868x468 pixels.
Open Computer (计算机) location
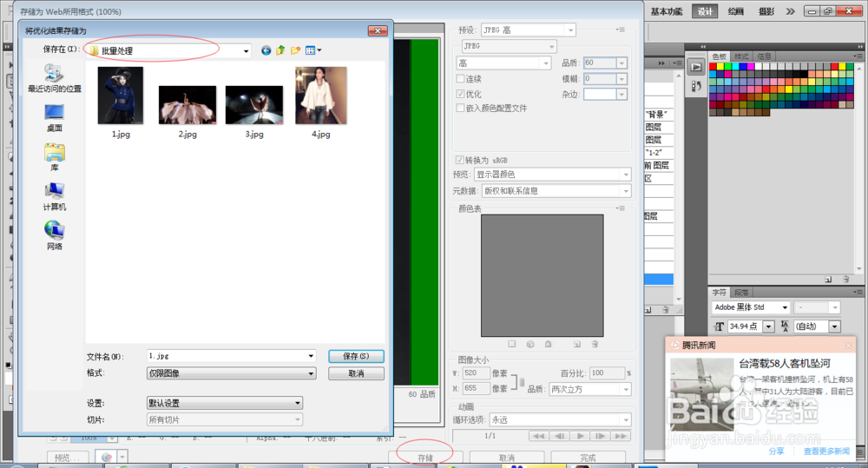point(54,196)
